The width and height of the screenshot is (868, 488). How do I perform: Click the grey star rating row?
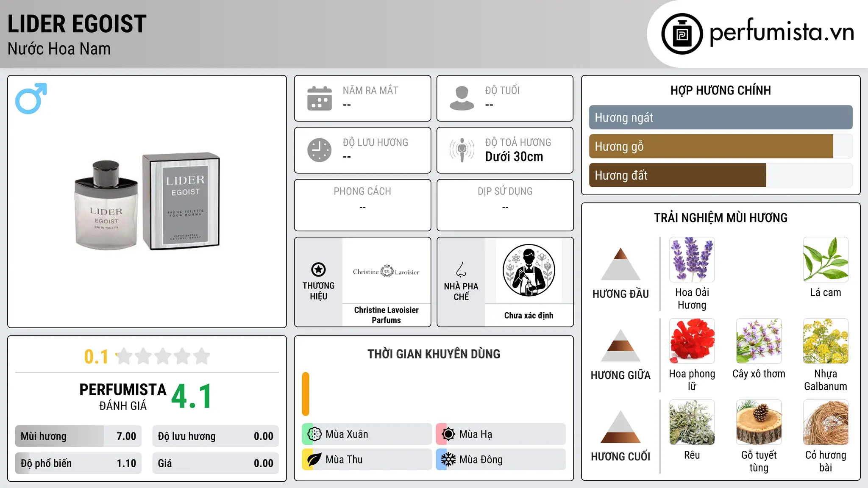click(x=163, y=356)
